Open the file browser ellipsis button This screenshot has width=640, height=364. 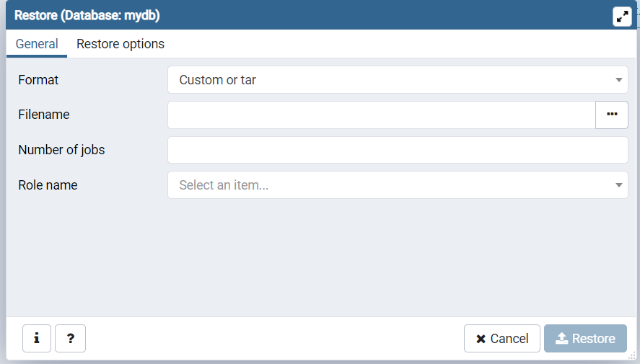pyautogui.click(x=612, y=115)
